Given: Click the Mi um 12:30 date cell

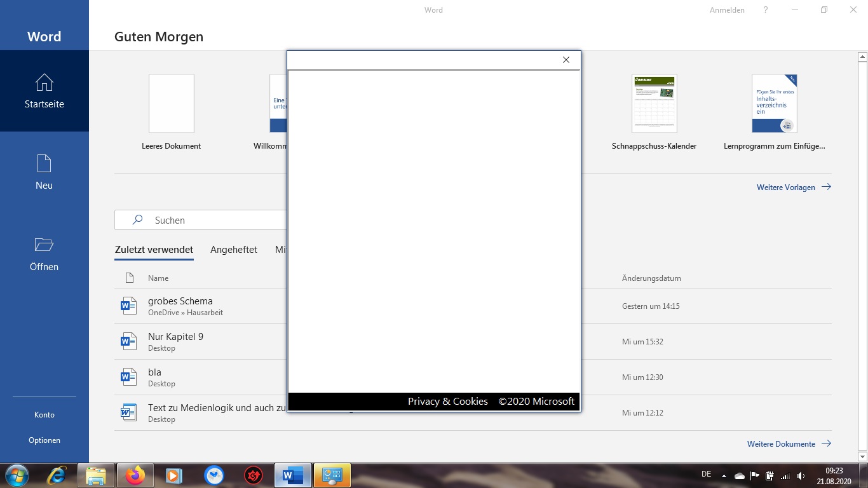Looking at the screenshot, I should 642,377.
